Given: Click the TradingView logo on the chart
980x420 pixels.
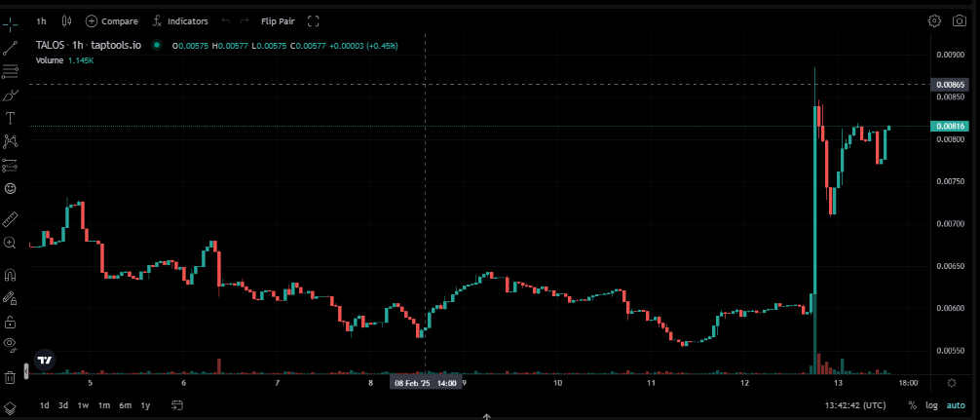Looking at the screenshot, I should pos(45,360).
